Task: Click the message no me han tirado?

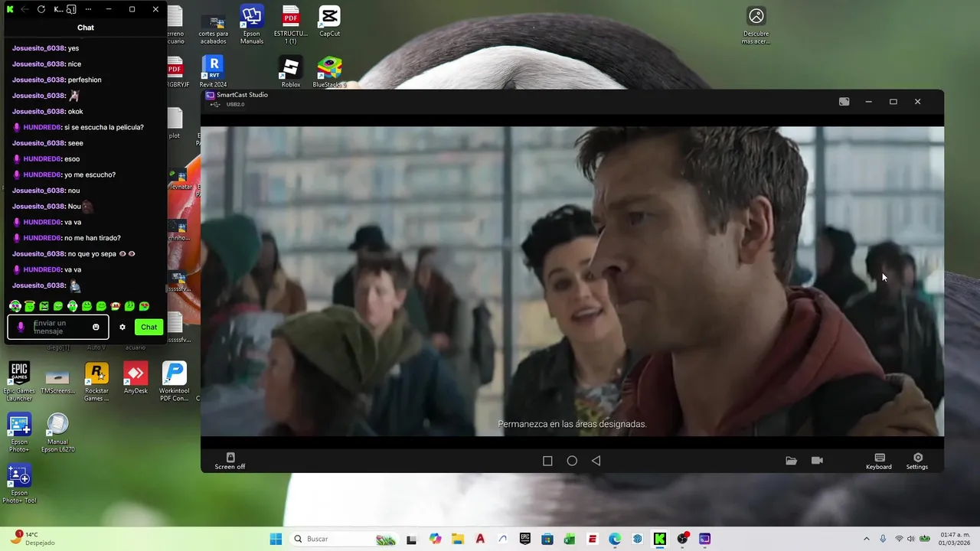Action: tap(92, 238)
